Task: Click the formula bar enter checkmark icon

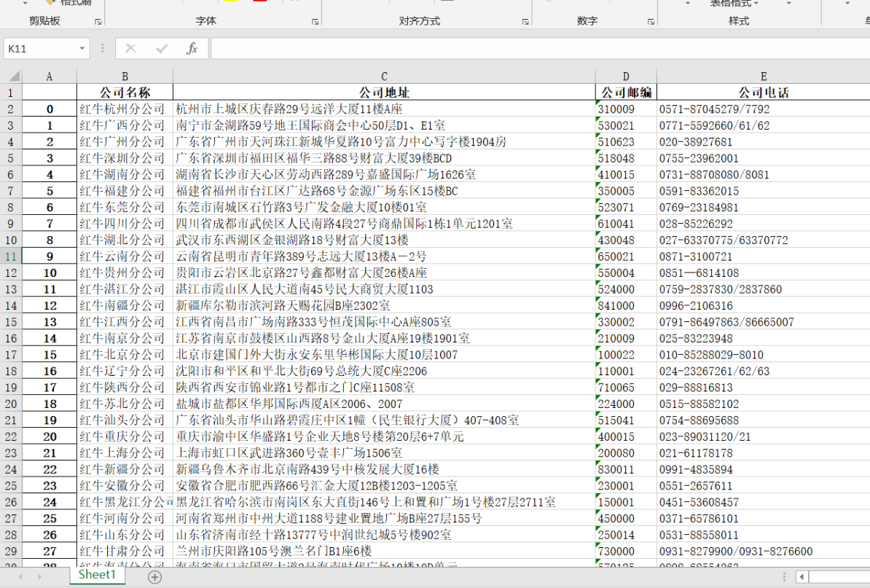Action: pos(162,49)
